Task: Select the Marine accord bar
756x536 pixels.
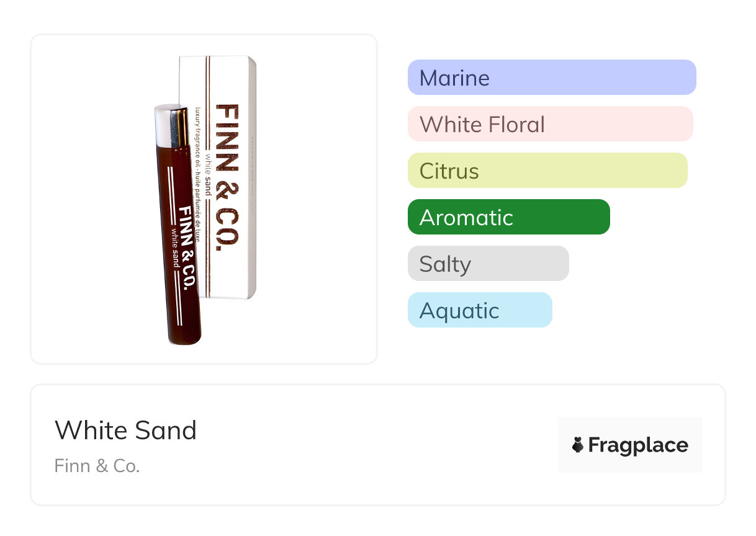Action: tap(551, 78)
